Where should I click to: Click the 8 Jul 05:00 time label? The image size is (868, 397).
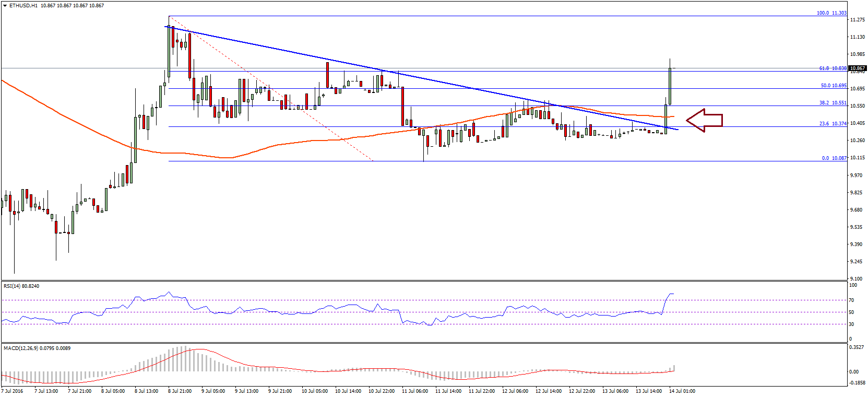pyautogui.click(x=113, y=391)
